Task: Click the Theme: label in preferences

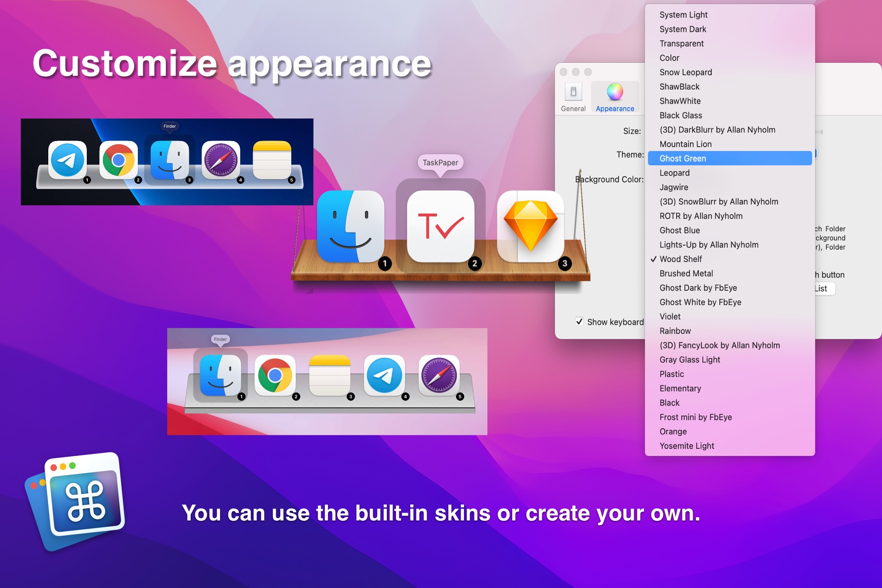Action: [630, 155]
